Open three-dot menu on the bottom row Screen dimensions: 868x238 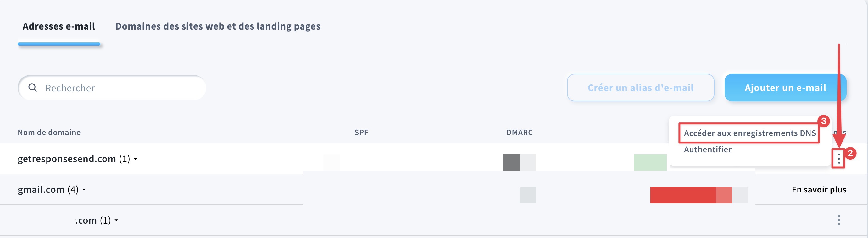tap(839, 220)
